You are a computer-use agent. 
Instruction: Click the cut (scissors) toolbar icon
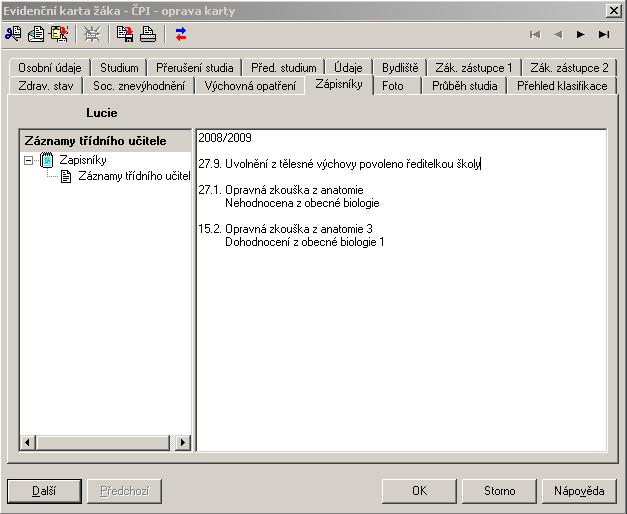pos(13,34)
